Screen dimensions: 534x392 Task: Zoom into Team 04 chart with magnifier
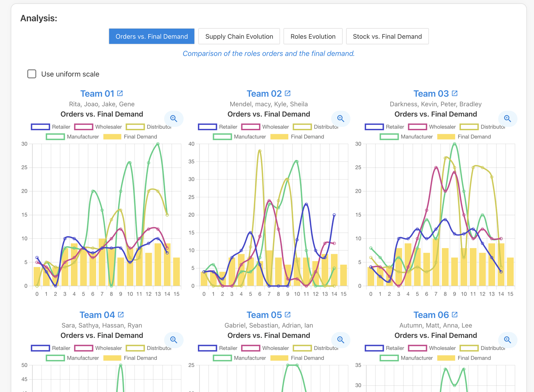tap(174, 340)
